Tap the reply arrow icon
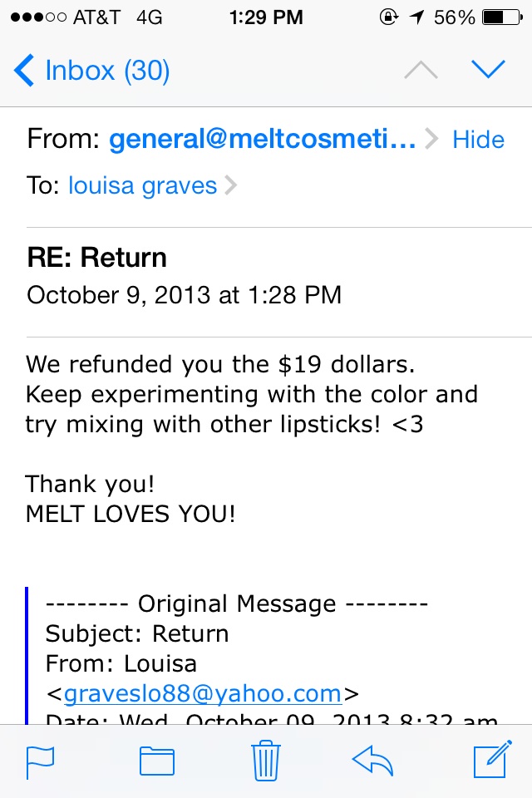The image size is (532, 798). [x=372, y=761]
